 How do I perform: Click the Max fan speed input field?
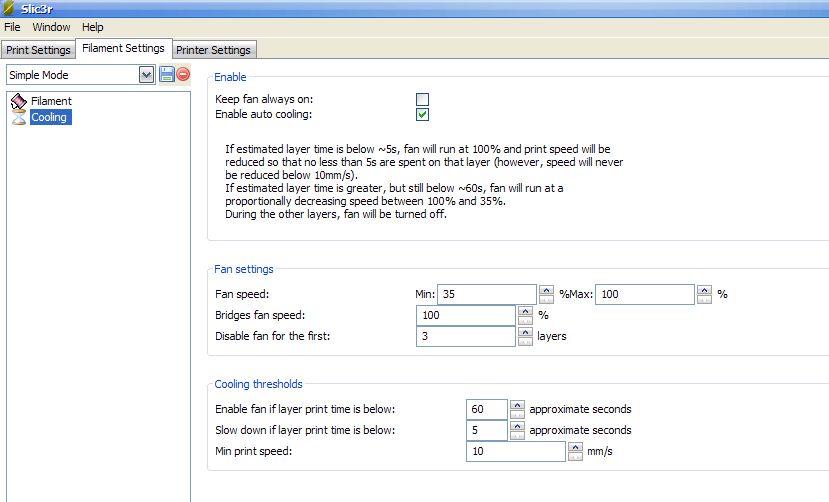point(644,294)
